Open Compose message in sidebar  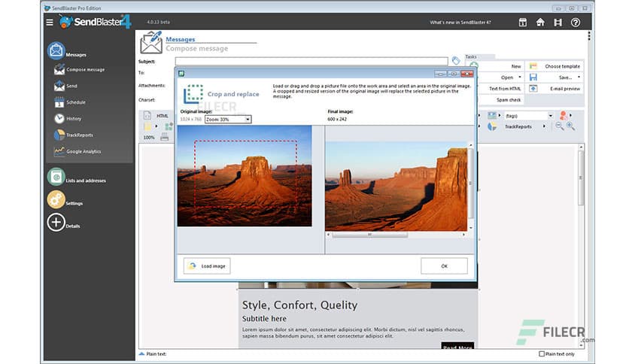[x=79, y=69]
